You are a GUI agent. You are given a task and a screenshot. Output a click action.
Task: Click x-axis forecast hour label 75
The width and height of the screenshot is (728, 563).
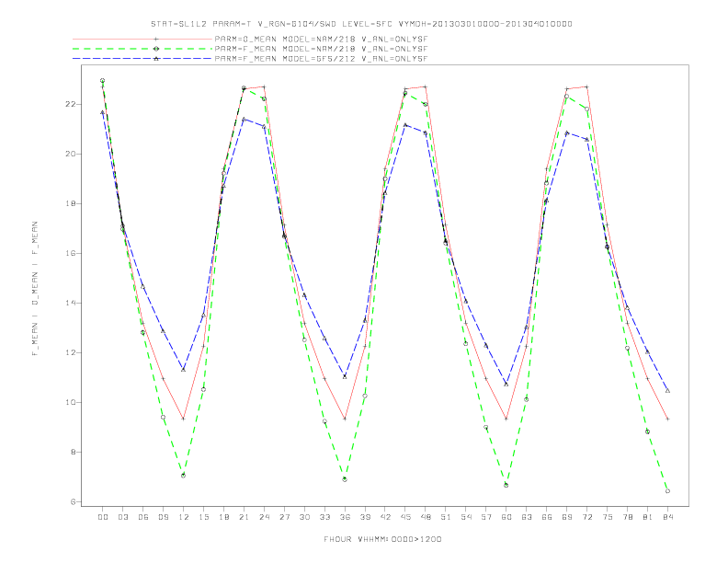click(608, 517)
